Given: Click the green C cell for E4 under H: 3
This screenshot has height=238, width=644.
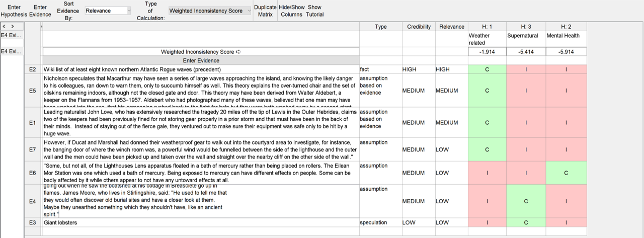Looking at the screenshot, I should tap(526, 201).
